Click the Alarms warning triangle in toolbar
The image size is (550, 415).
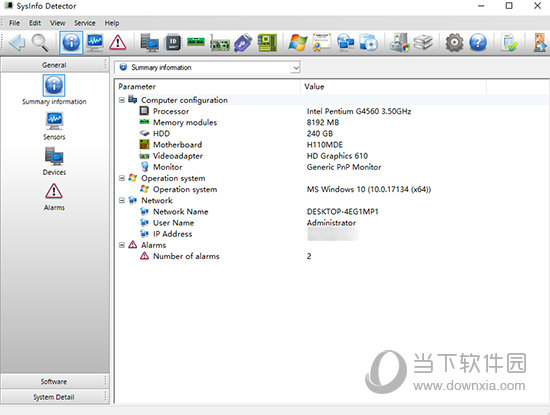[x=118, y=43]
